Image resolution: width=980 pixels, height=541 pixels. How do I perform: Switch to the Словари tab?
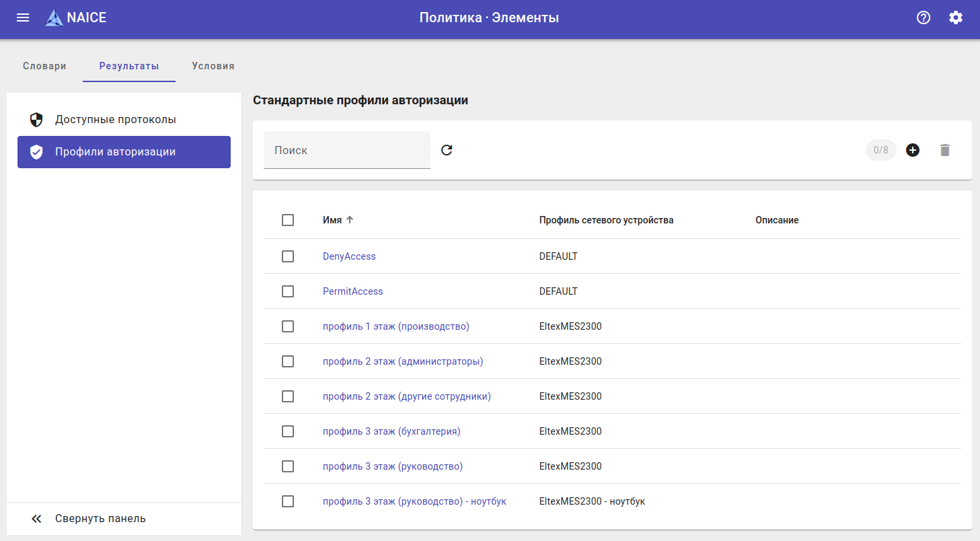[44, 66]
